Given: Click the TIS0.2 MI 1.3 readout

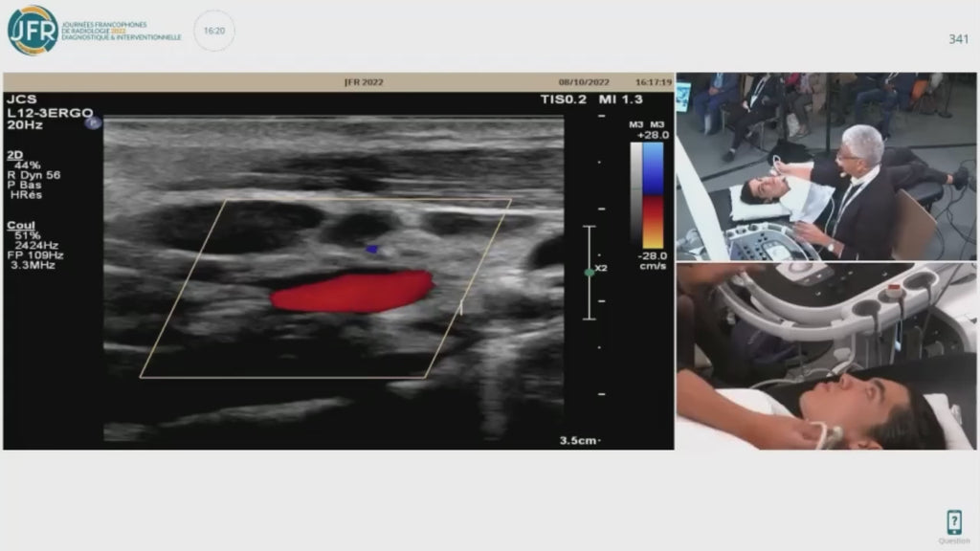Looking at the screenshot, I should pyautogui.click(x=591, y=99).
